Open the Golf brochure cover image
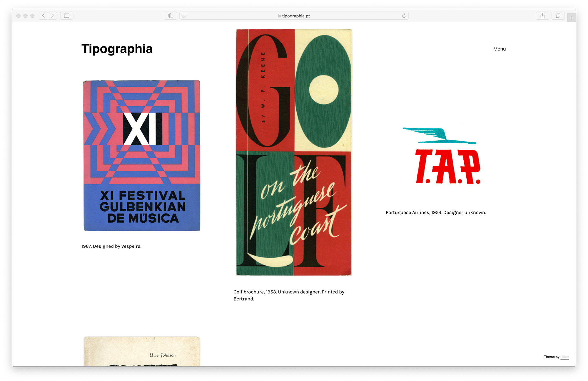This screenshot has width=588, height=381. 294,152
